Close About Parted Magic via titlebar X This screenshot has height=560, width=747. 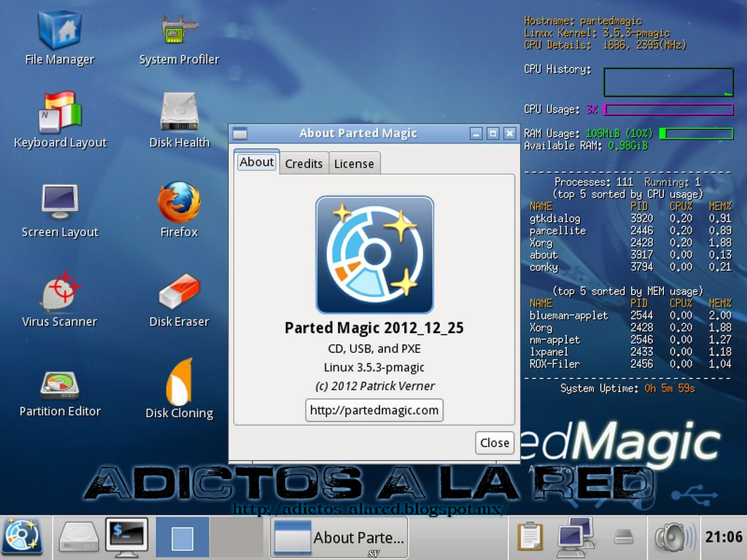tap(509, 134)
